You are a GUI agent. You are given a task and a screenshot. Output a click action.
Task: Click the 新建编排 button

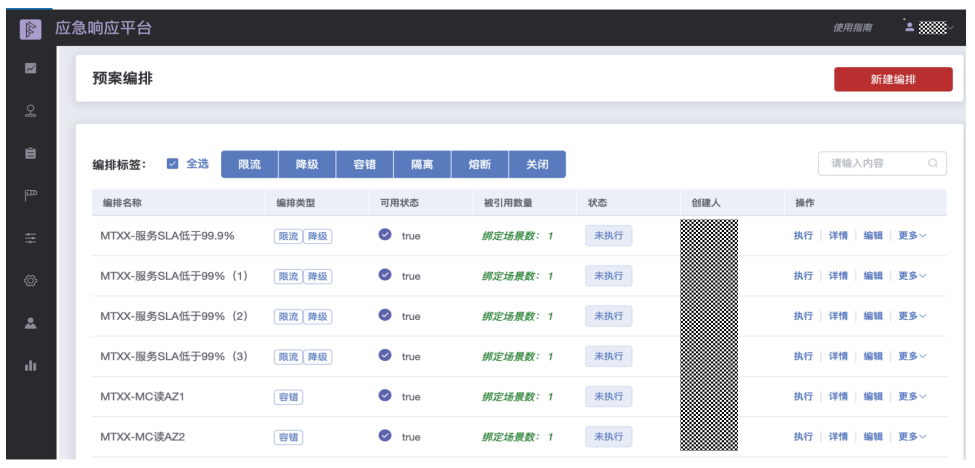[893, 80]
